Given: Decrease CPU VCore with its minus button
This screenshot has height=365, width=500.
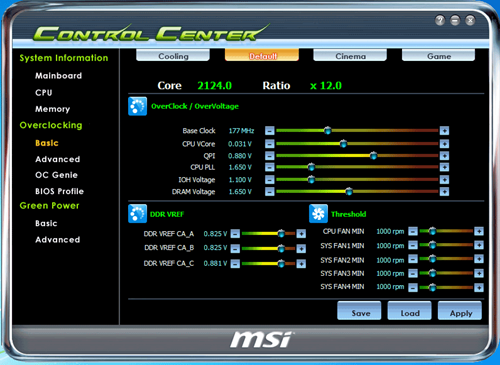Looking at the screenshot, I should [x=270, y=144].
